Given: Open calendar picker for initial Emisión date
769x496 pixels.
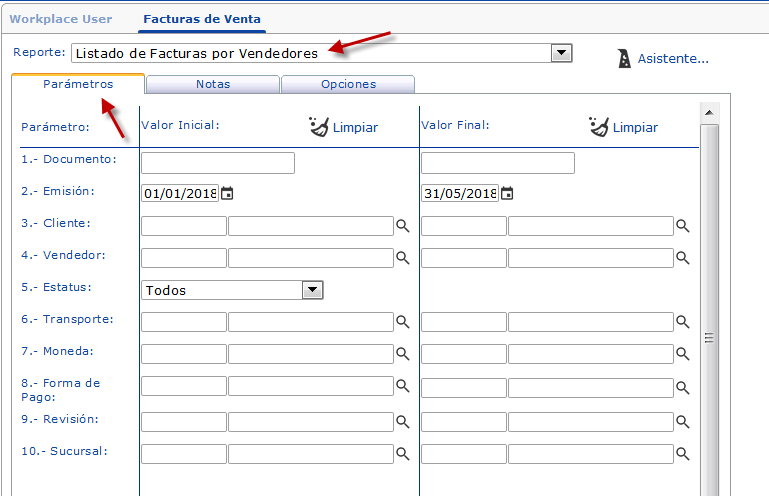Looking at the screenshot, I should pyautogui.click(x=227, y=193).
